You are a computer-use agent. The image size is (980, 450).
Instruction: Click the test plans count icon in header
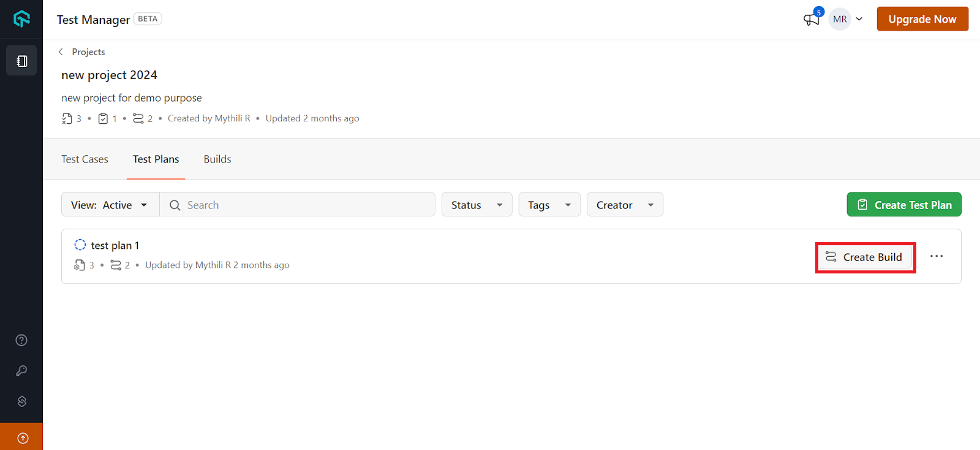(103, 118)
